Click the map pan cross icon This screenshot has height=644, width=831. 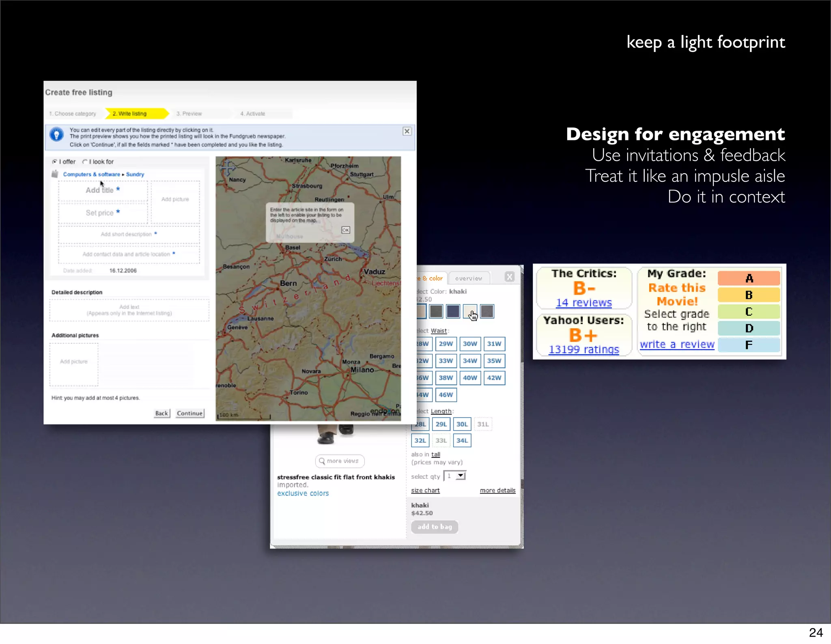(x=227, y=167)
